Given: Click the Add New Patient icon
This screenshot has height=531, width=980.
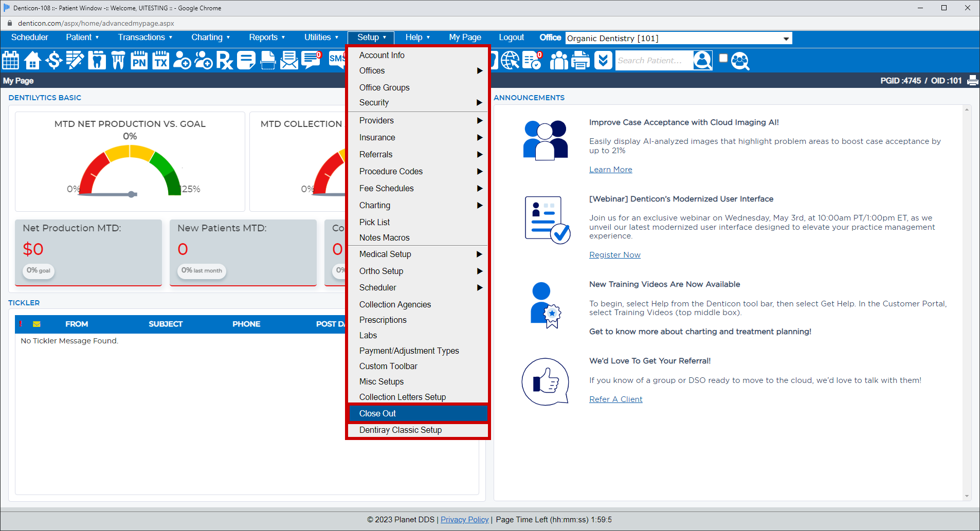Looking at the screenshot, I should [182, 60].
